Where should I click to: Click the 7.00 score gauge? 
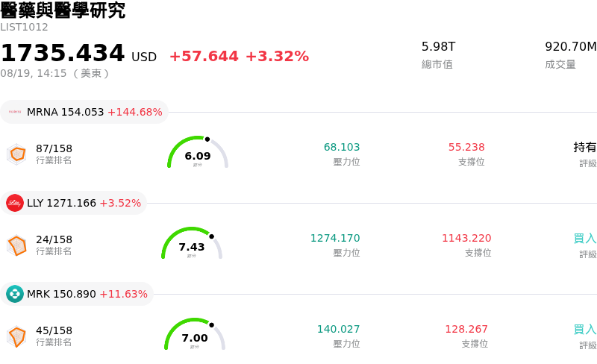195,334
